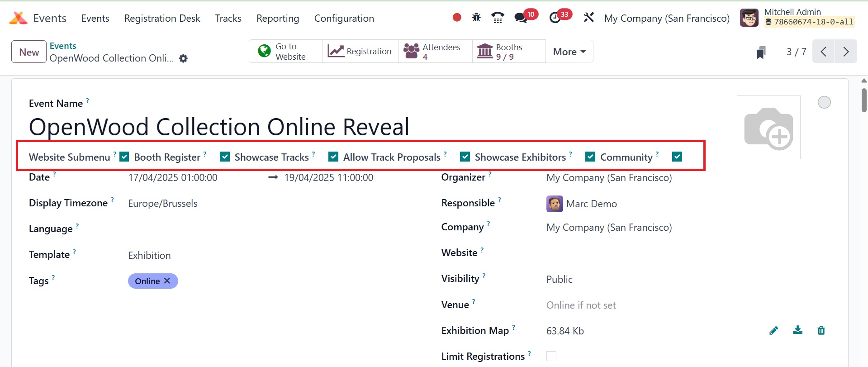Click the help mark beside Template
This screenshot has width=868, height=367.
click(x=74, y=252)
